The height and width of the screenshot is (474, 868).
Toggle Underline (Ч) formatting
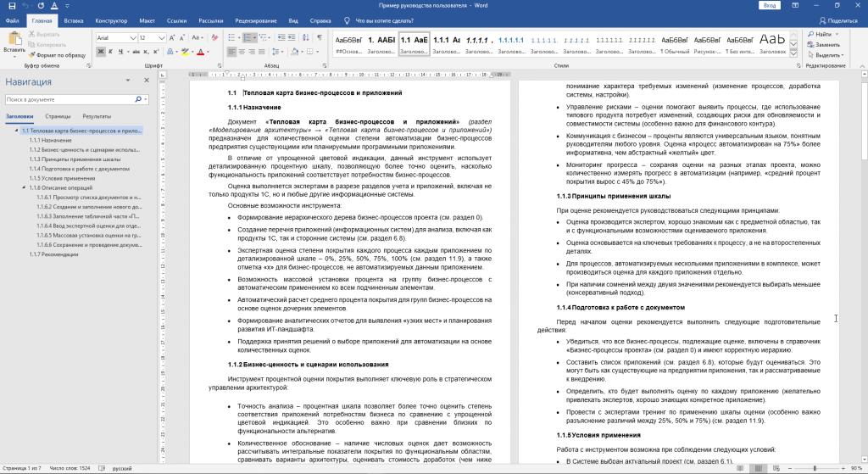(120, 52)
